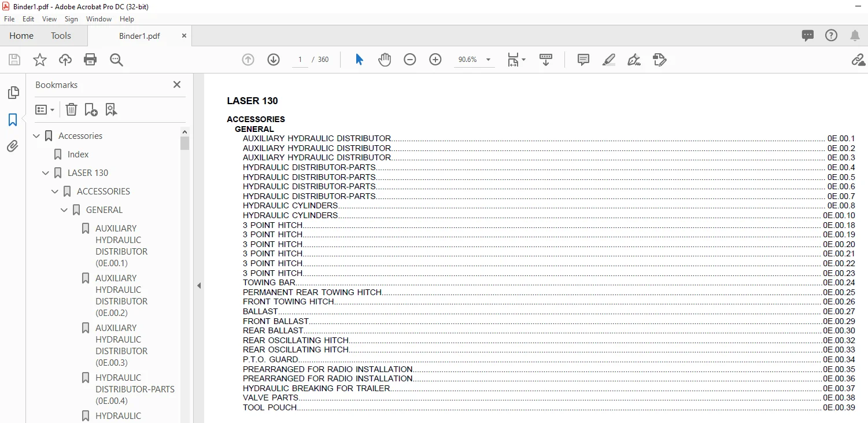Open the Page Thumbnails pane
This screenshot has width=868, height=423.
point(13,93)
